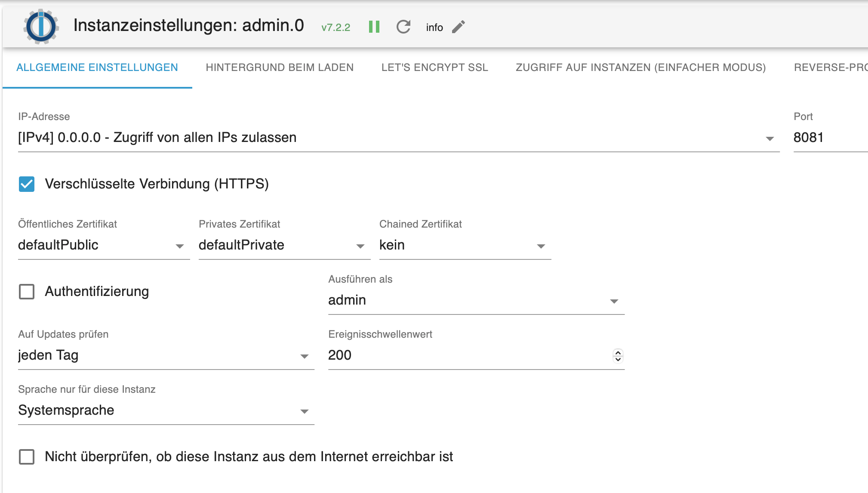Image resolution: width=868 pixels, height=493 pixels.
Task: Click the info log level label
Action: 434,28
